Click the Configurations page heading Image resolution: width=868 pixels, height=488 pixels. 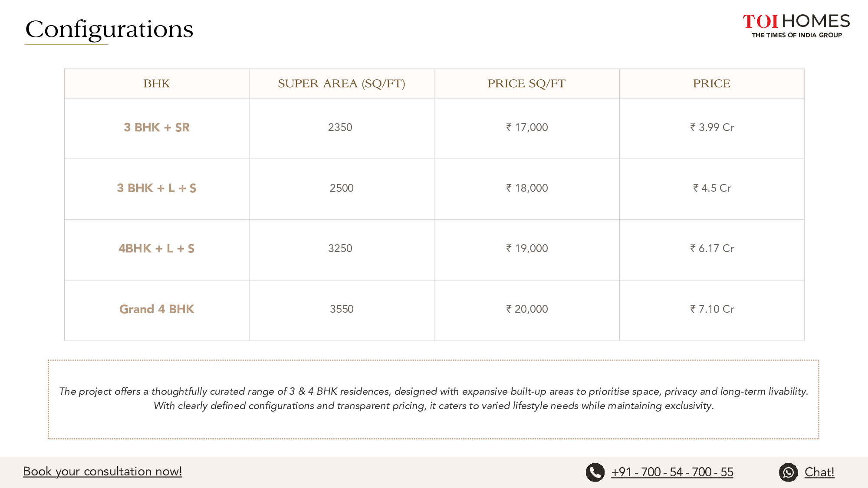click(109, 29)
